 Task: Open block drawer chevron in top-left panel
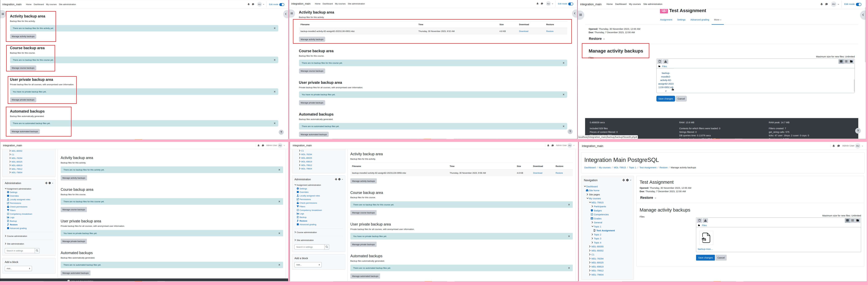[286, 14]
